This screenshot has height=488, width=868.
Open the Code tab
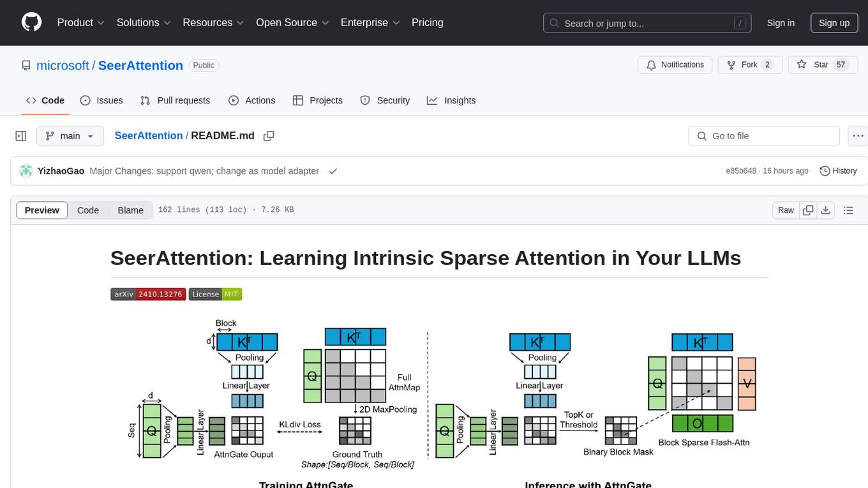point(45,100)
